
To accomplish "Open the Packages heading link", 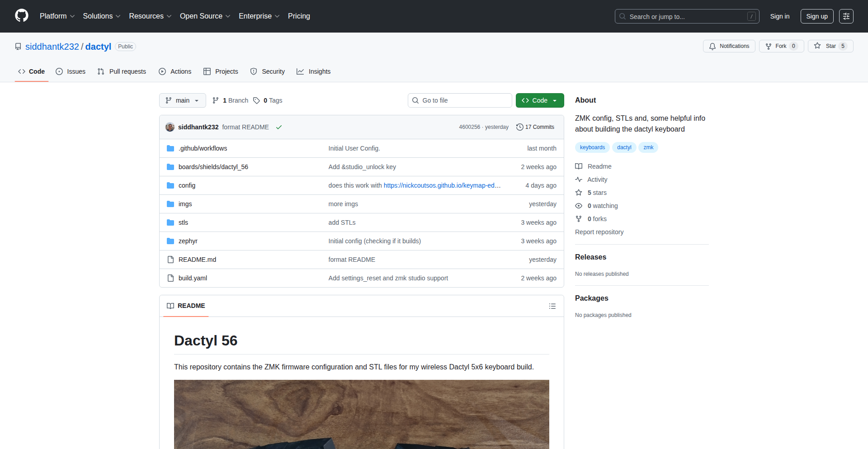I will point(591,298).
